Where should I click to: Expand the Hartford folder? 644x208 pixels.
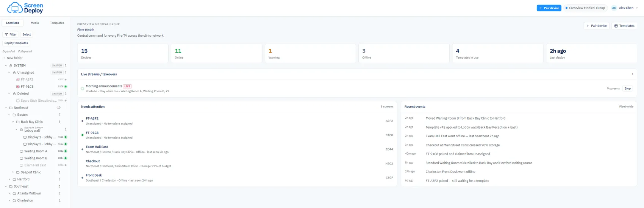[x=9, y=180]
